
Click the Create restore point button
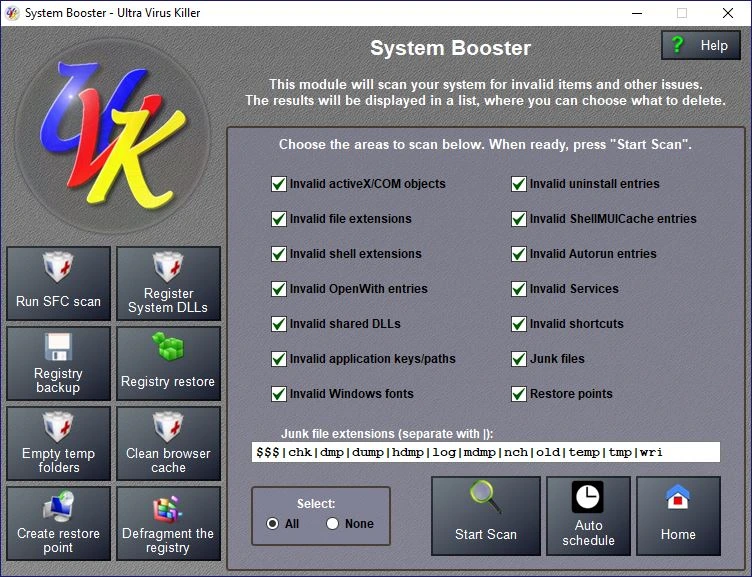[x=59, y=524]
